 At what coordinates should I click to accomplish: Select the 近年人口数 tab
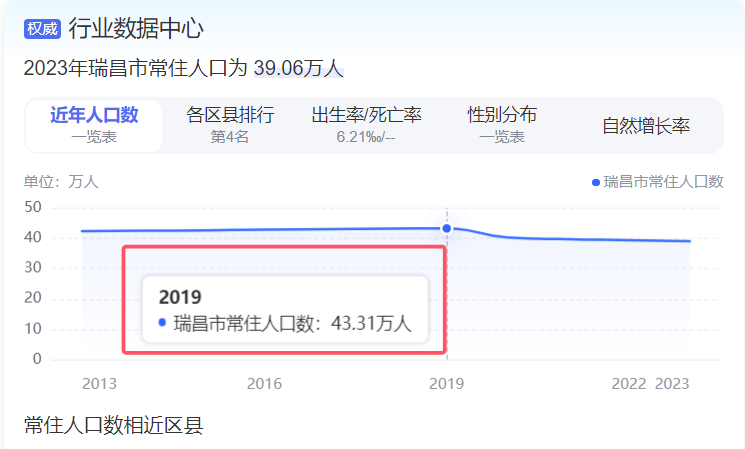(x=94, y=125)
